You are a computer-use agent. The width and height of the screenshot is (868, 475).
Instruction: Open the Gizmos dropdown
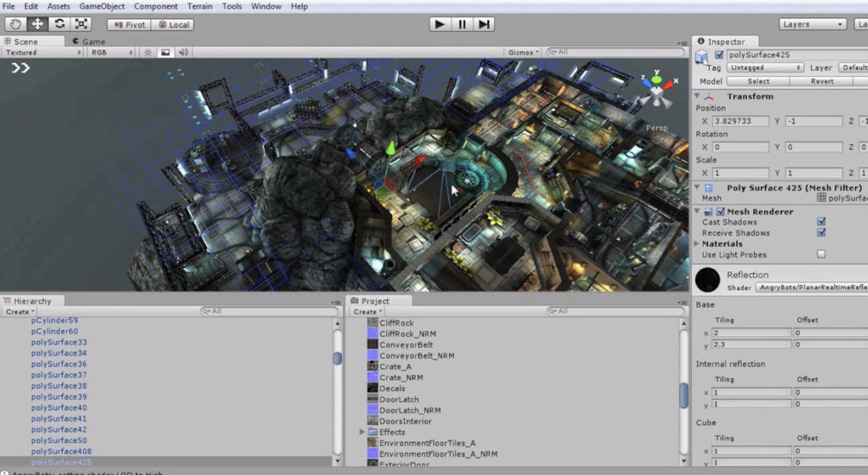[x=523, y=52]
